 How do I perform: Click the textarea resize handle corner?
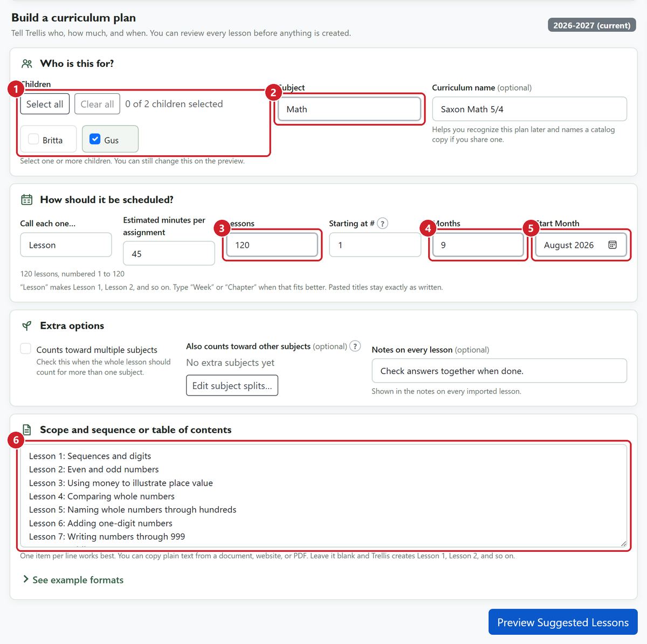point(623,544)
